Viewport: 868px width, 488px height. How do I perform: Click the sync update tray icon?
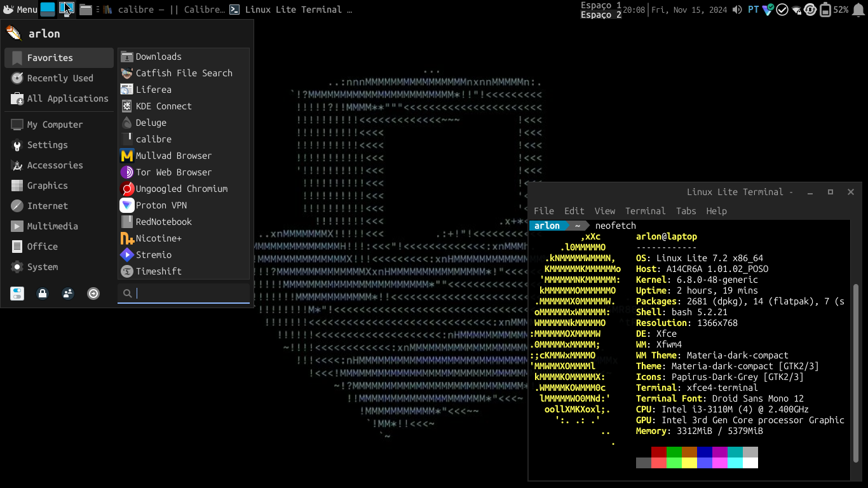(x=810, y=10)
